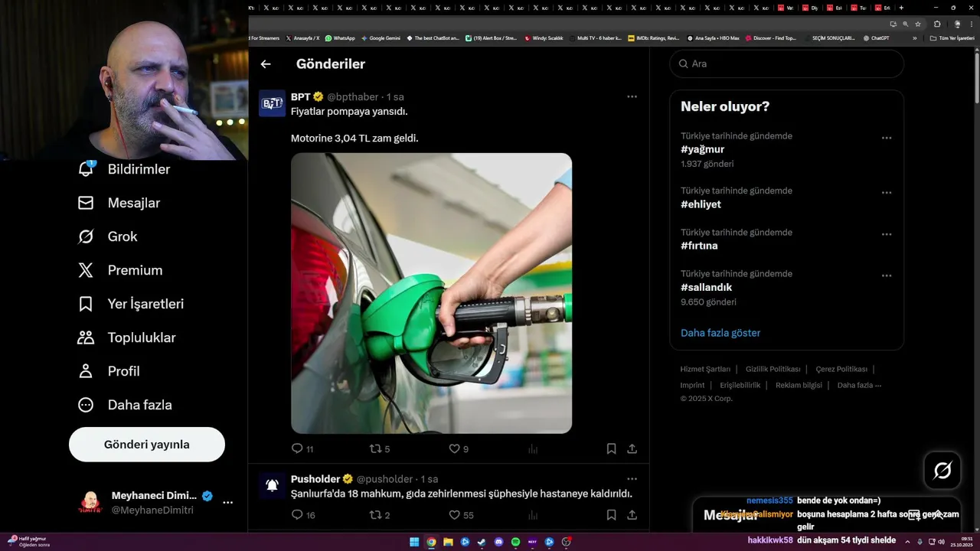The image size is (980, 551).
Task: Open Profil in the sidebar
Action: (108, 371)
